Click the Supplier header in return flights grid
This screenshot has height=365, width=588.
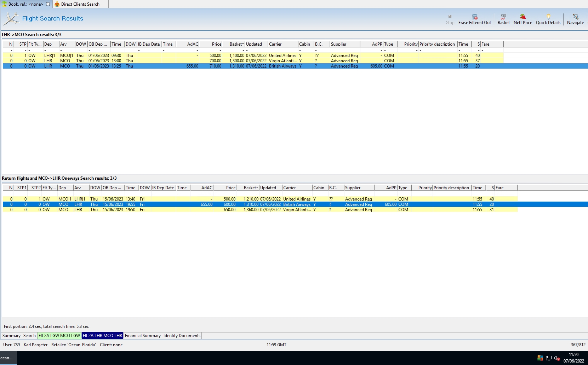coord(359,188)
